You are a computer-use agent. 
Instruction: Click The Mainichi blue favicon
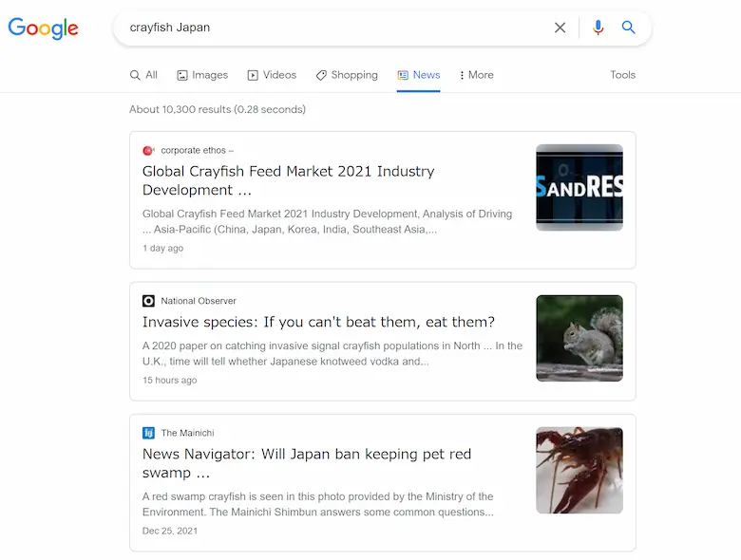pos(148,433)
